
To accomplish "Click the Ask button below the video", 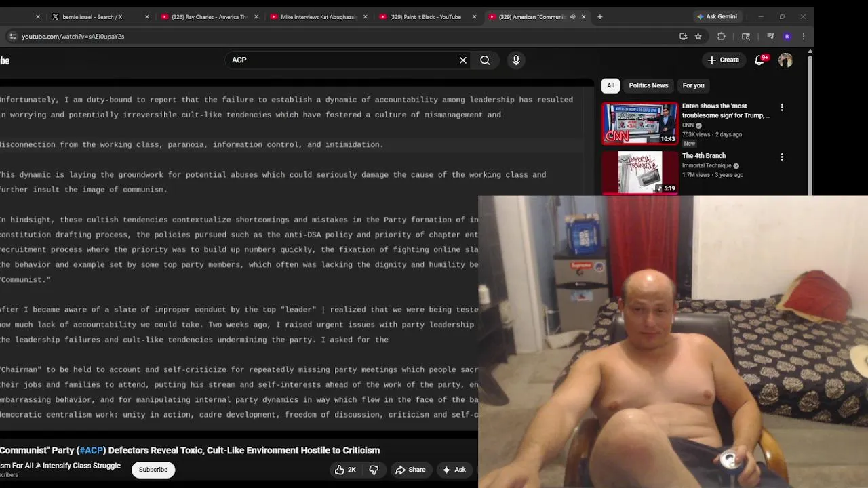I will pos(454,470).
